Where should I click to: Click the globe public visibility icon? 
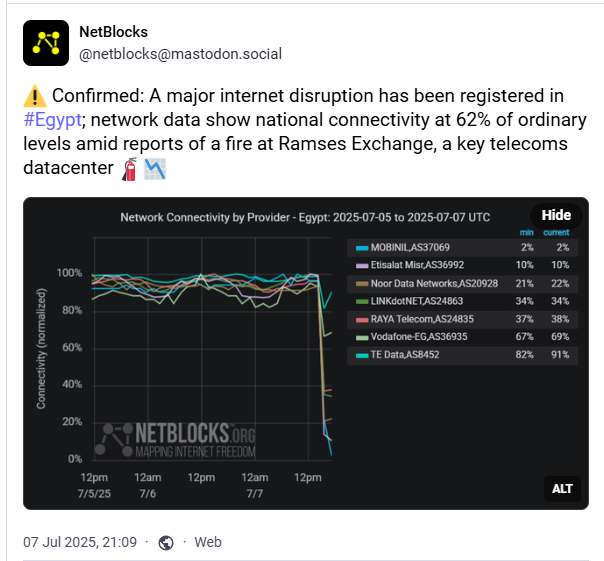click(x=166, y=543)
